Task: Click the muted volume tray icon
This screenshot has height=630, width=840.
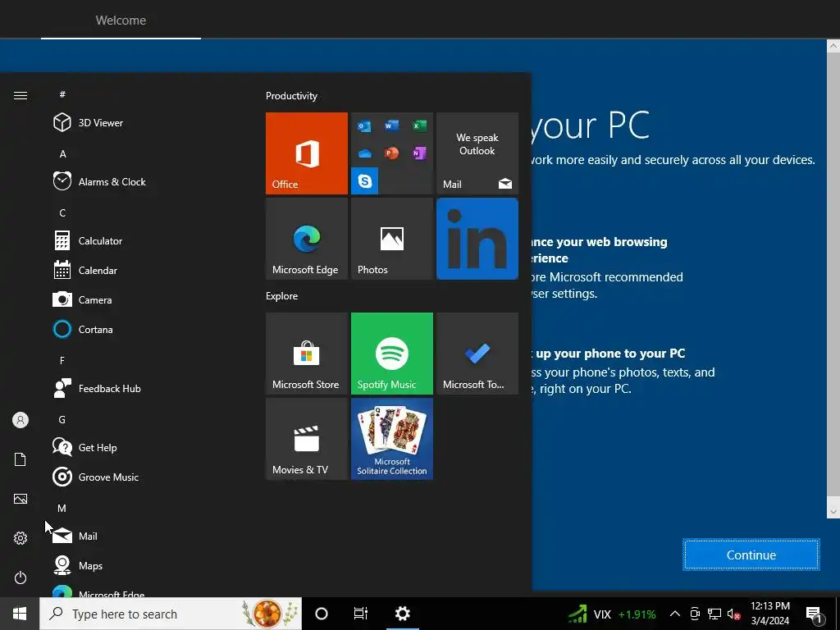Action: 733,614
